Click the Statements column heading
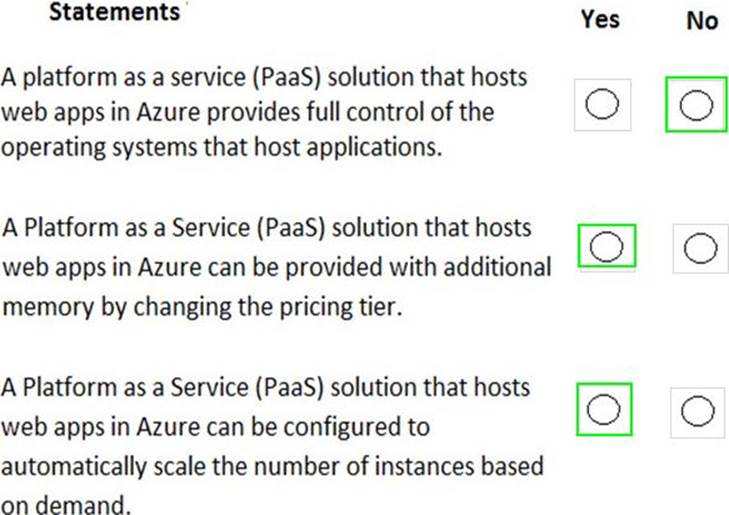Screen dimensions: 729x515 [x=110, y=13]
